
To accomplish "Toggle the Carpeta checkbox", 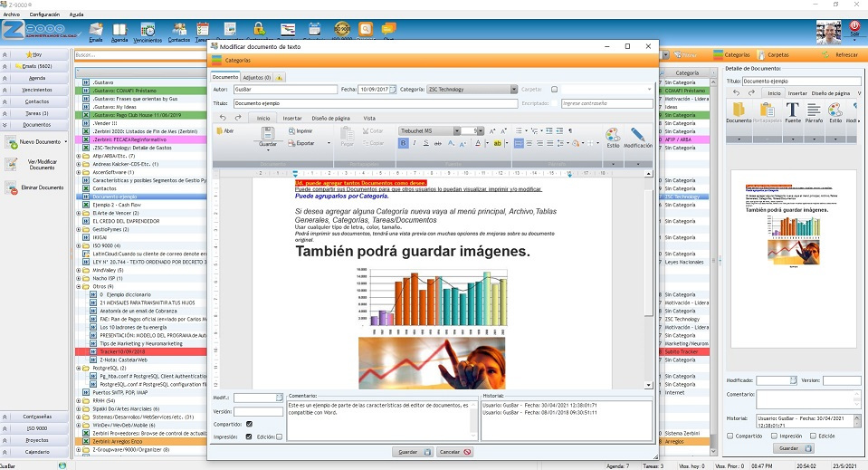I will click(554, 90).
